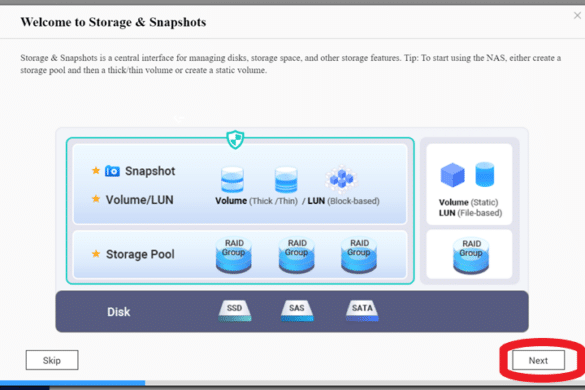Click the Volume/LUN label
The width and height of the screenshot is (585, 390).
point(140,200)
